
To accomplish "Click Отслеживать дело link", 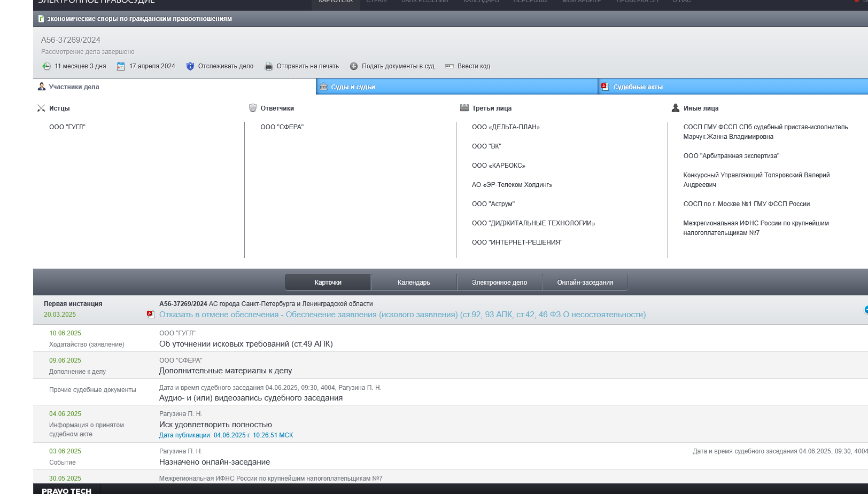I will (226, 66).
